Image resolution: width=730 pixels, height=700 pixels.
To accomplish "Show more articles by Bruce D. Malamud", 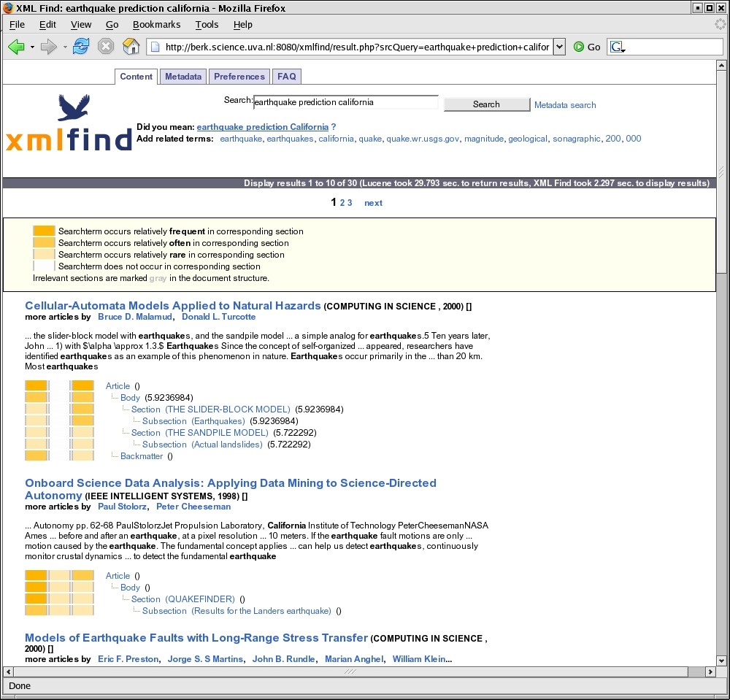I will (x=135, y=317).
